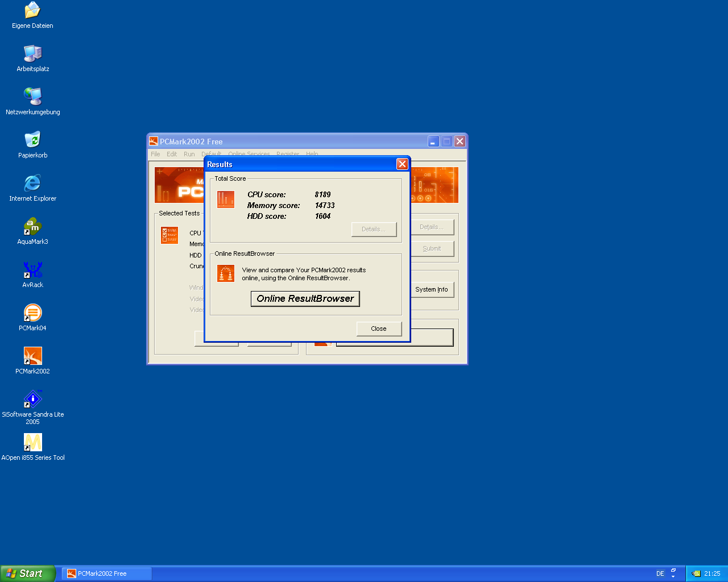Open the Windows Start menu
The height and width of the screenshot is (582, 728).
point(28,573)
